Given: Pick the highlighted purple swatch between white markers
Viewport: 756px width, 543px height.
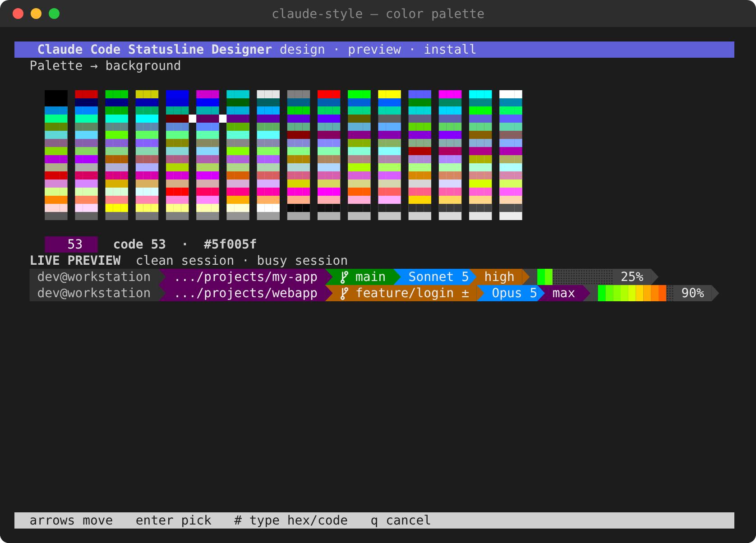Looking at the screenshot, I should tap(207, 119).
